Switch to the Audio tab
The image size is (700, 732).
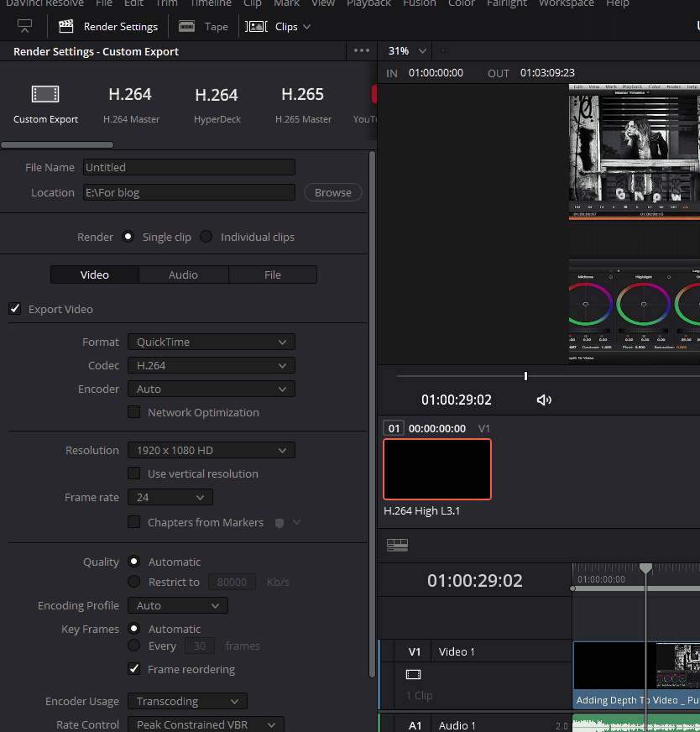point(183,274)
